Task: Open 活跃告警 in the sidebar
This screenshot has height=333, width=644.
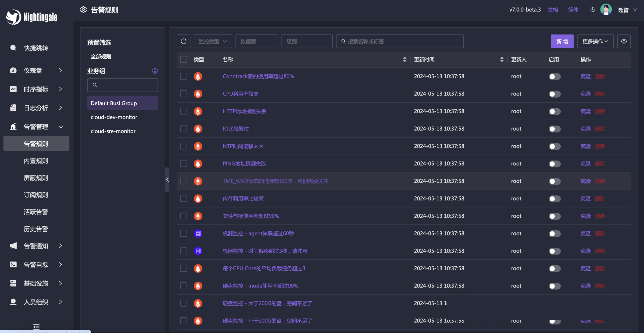Action: (36, 212)
